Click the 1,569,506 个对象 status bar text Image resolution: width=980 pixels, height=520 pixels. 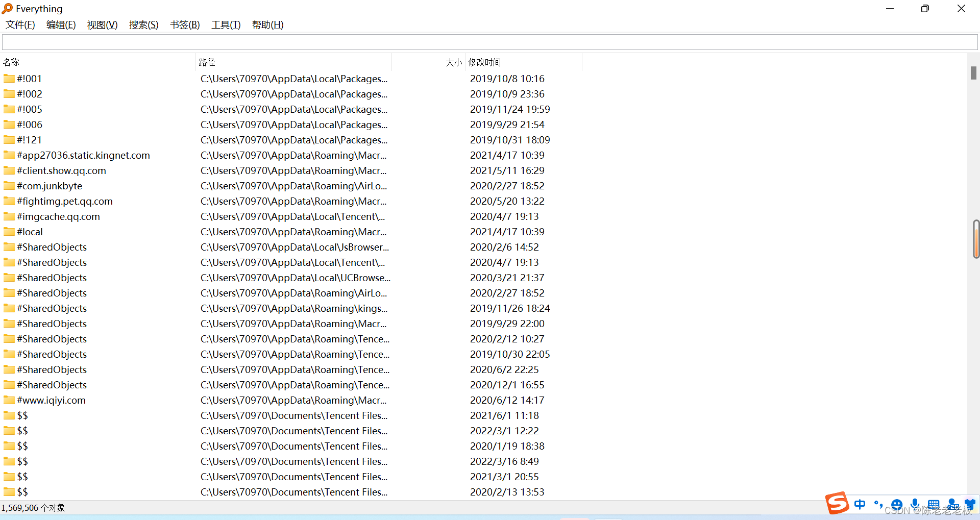(33, 508)
